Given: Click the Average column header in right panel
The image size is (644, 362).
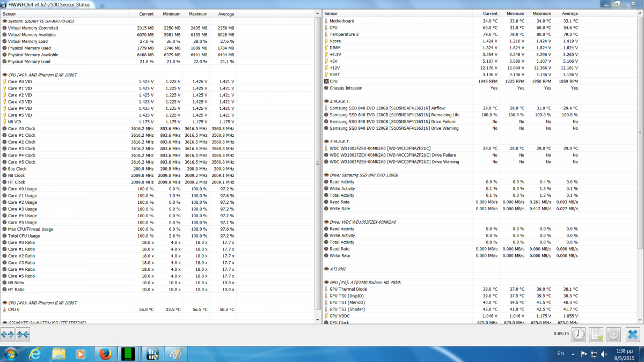Looking at the screenshot, I should (569, 14).
